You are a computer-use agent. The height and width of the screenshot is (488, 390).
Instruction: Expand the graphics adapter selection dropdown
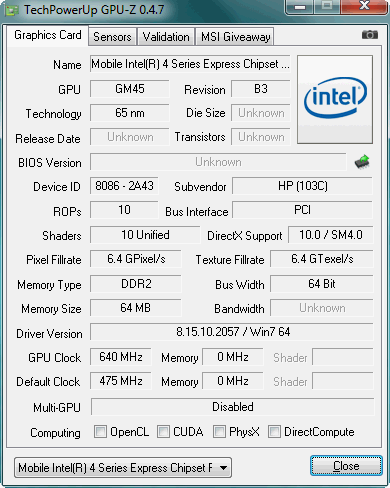(x=123, y=467)
